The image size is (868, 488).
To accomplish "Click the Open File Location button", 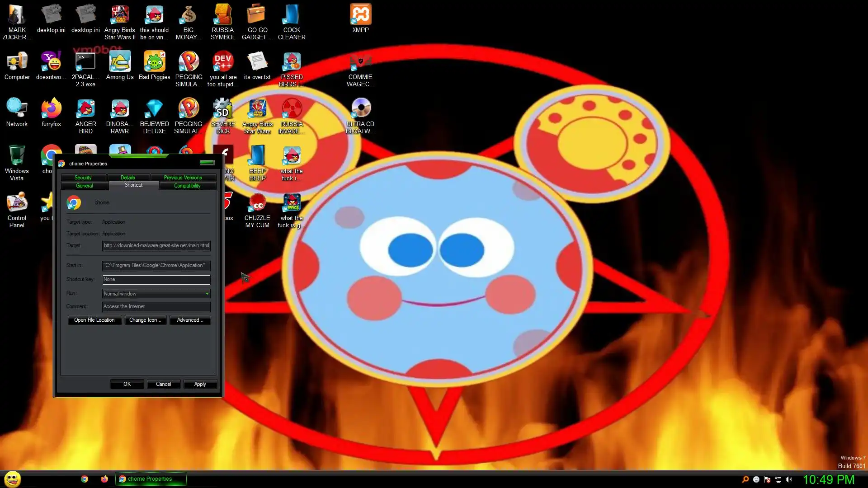I will pyautogui.click(x=94, y=320).
